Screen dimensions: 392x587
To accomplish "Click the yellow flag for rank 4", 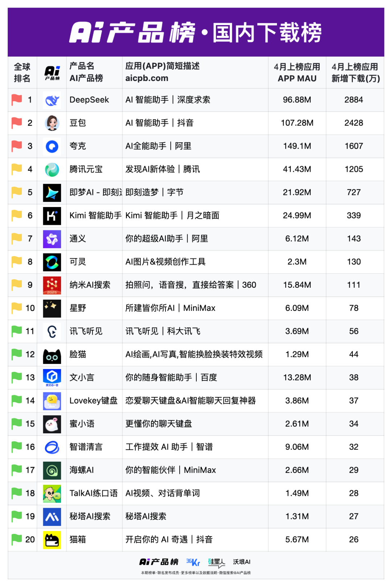I will point(17,169).
